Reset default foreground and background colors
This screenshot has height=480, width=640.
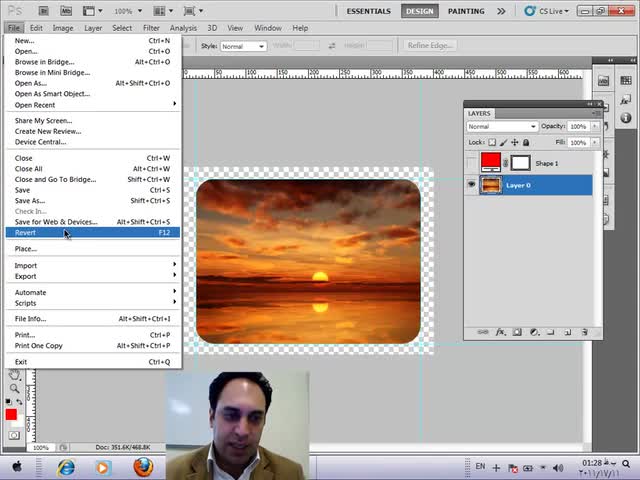click(x=8, y=402)
